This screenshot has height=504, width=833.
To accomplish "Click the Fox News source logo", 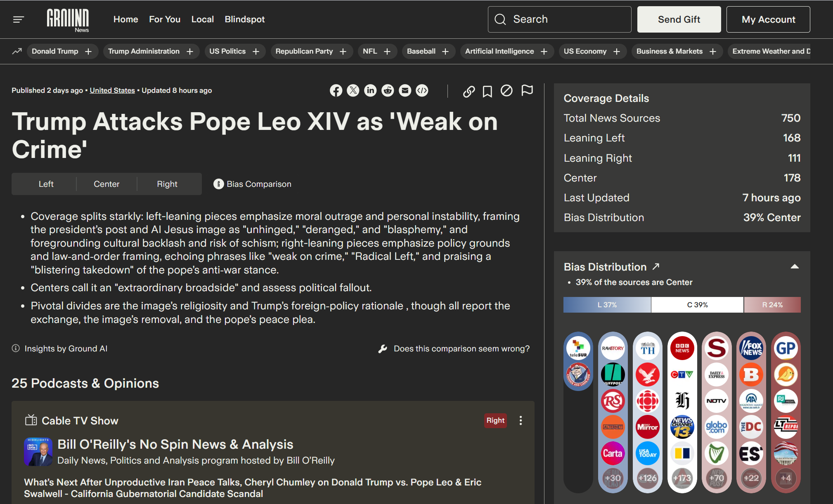I will pyautogui.click(x=751, y=349).
